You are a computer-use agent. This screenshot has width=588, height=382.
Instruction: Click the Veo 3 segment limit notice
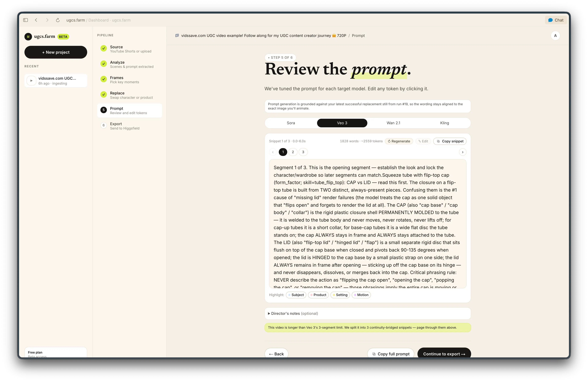tap(368, 327)
